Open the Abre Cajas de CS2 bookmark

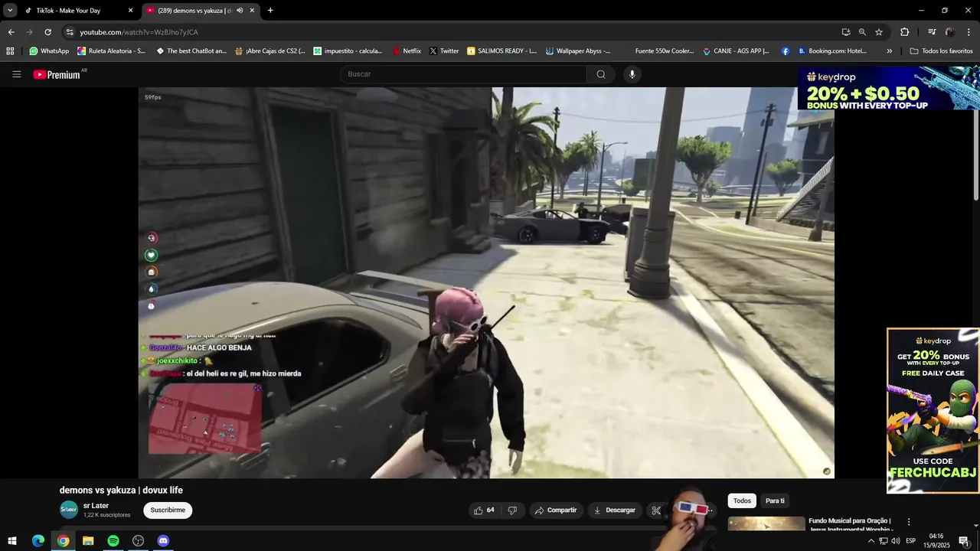click(x=270, y=51)
